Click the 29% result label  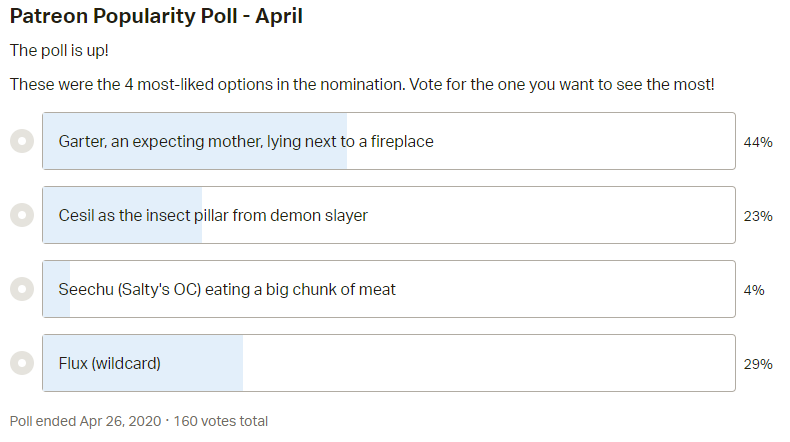tap(758, 364)
